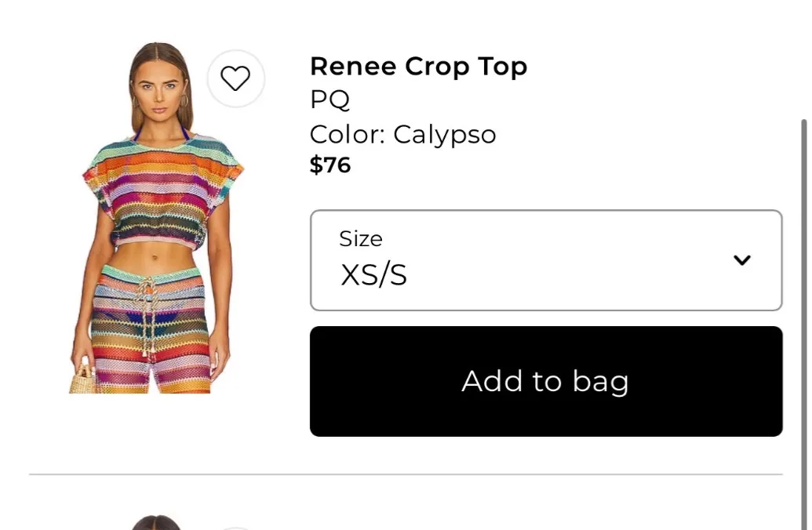Click the striped crop top in photo
Image resolution: width=812 pixels, height=530 pixels.
point(159,191)
